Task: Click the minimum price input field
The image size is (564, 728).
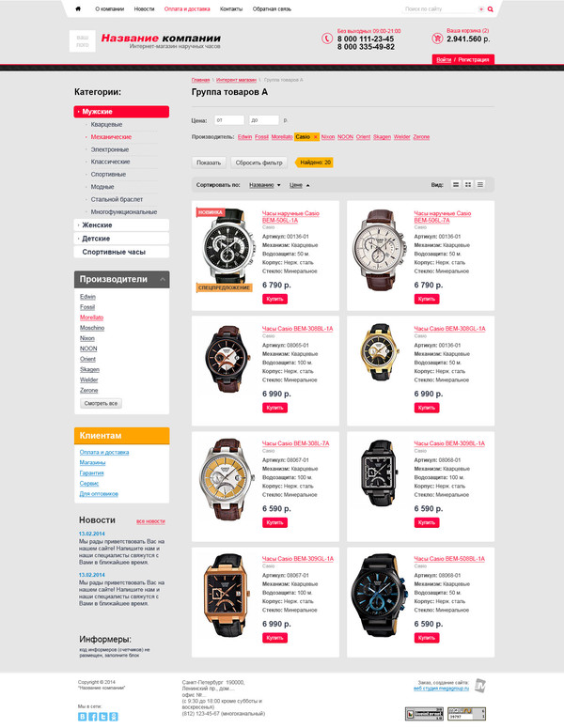Action: pos(229,120)
